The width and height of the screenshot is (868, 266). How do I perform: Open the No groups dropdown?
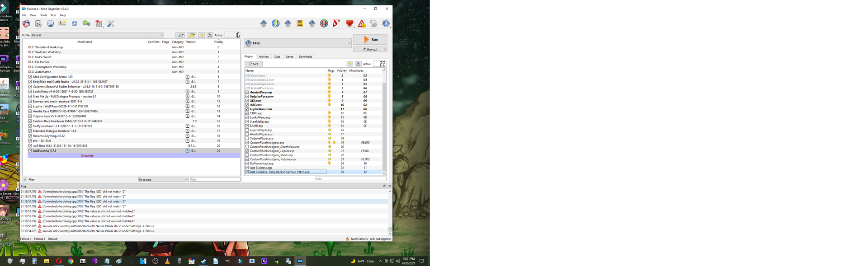click(x=163, y=179)
